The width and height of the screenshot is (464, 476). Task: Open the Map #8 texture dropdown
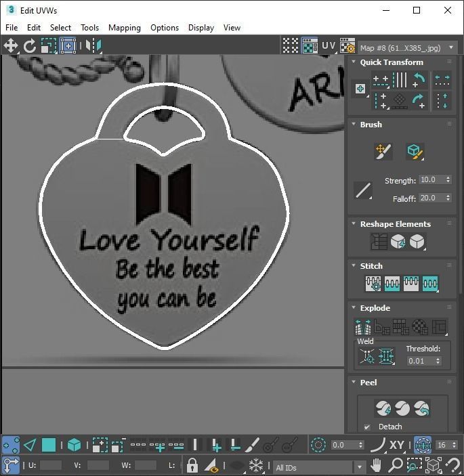(408, 48)
